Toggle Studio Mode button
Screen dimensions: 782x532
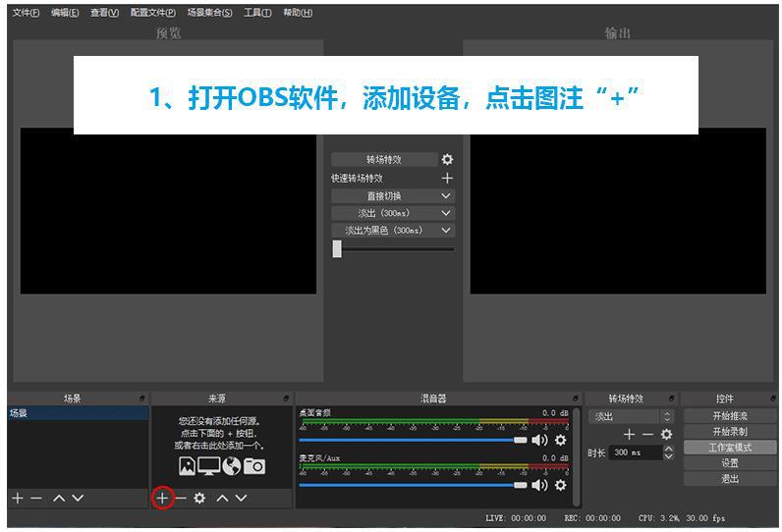click(x=730, y=448)
